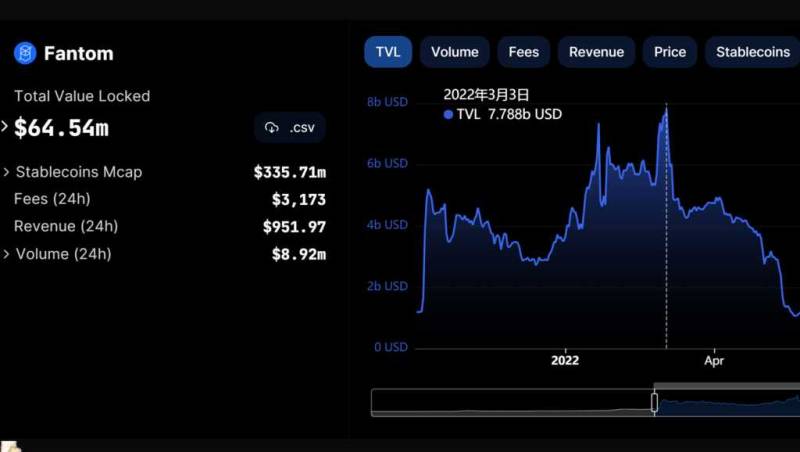Click the Fantom chain title

point(79,53)
